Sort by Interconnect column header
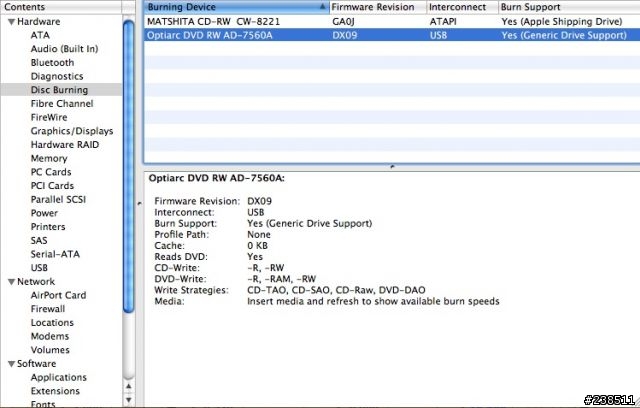This screenshot has height=408, width=640. click(462, 7)
